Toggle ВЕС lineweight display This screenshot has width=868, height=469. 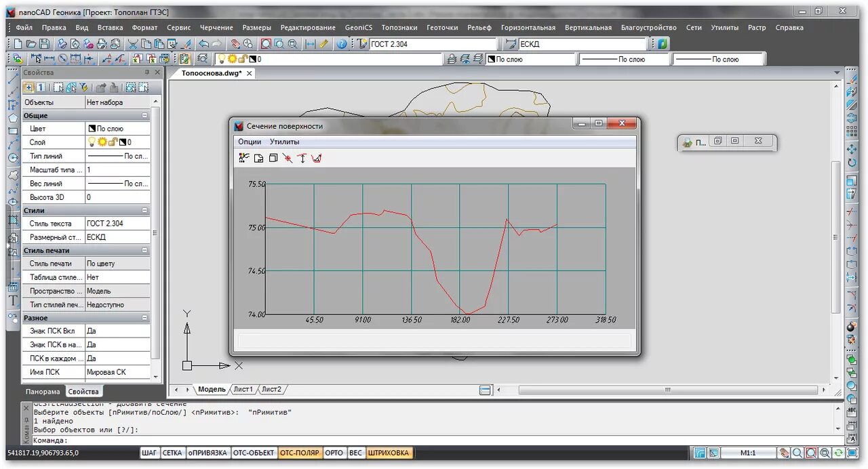point(355,453)
